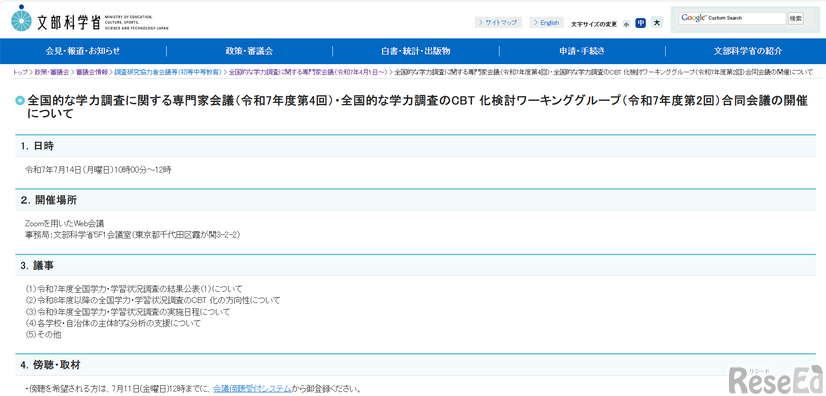The image size is (826, 396).
Task: Click the 1. 日時 heading
Action: pos(415,146)
